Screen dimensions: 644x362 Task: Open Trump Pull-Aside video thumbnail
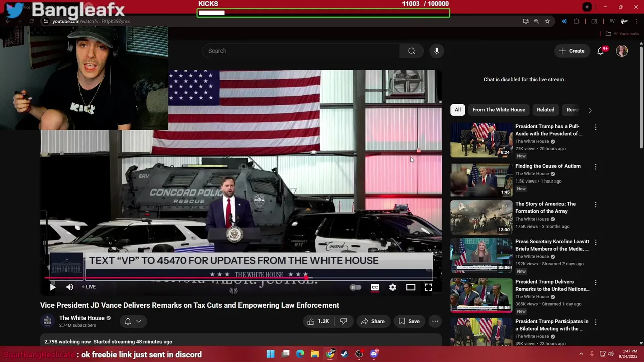481,140
